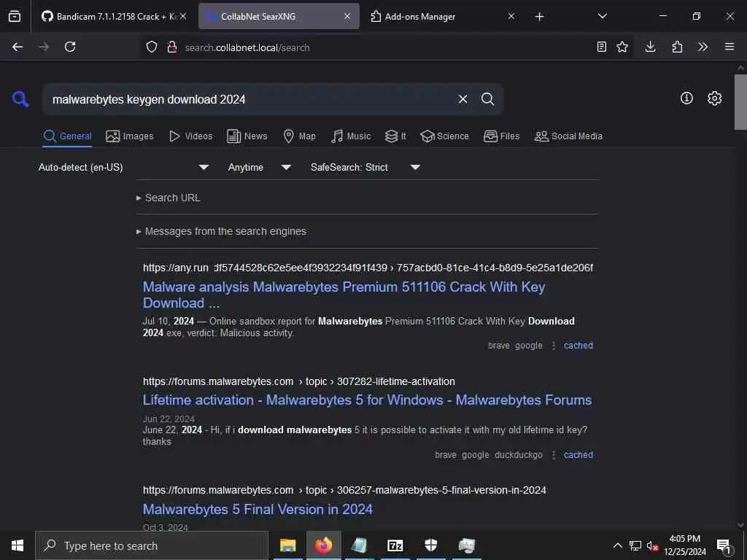
Task: Click the Windows taskbar search box
Action: point(152,545)
